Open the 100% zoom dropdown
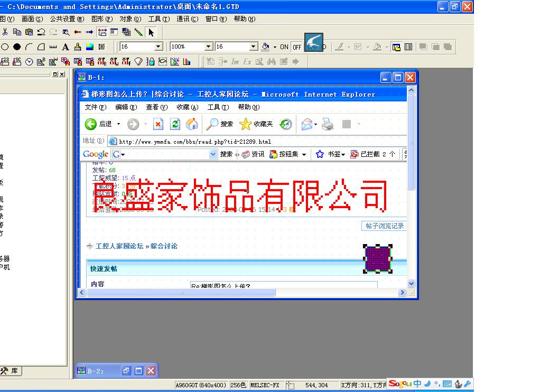This screenshot has height=392, width=541. (208, 47)
